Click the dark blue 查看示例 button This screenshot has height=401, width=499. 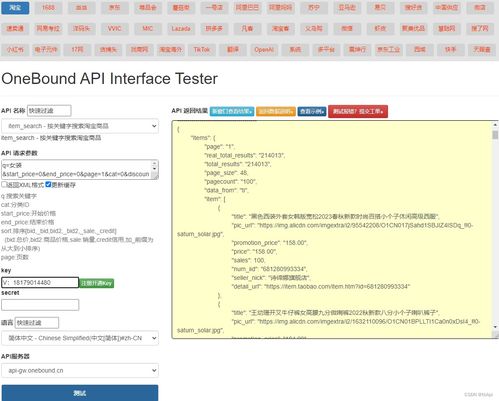(312, 111)
